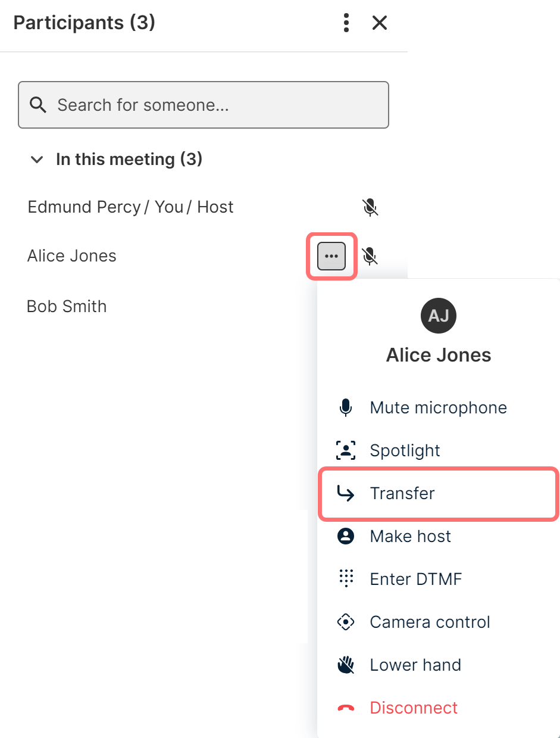Choose Make host menu entry
This screenshot has width=560, height=738.
pyautogui.click(x=411, y=536)
